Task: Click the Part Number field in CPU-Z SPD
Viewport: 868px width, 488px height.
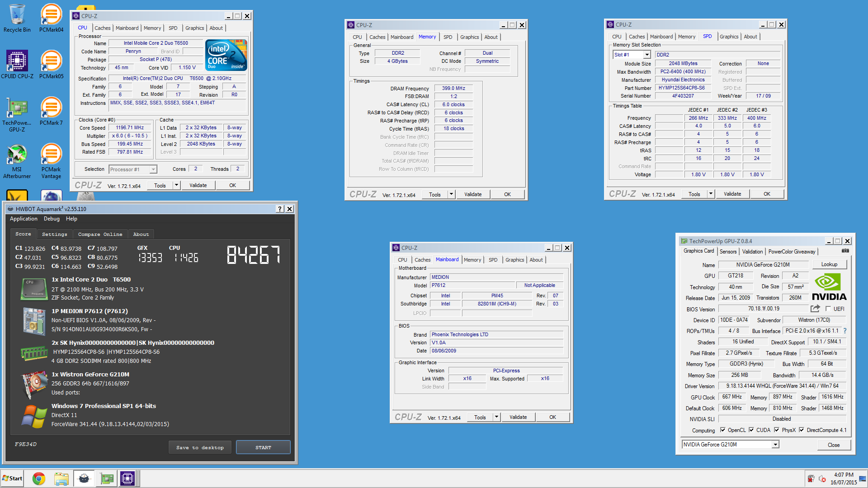Action: [x=683, y=88]
